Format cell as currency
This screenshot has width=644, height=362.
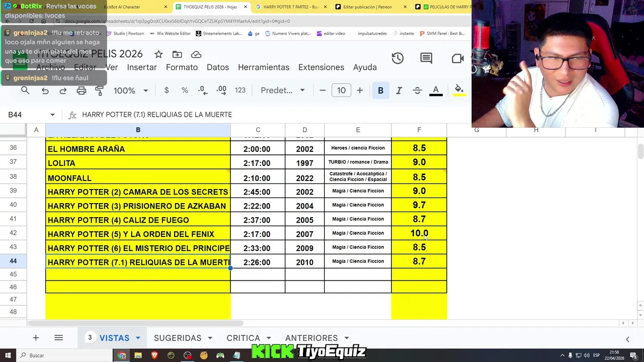click(167, 90)
